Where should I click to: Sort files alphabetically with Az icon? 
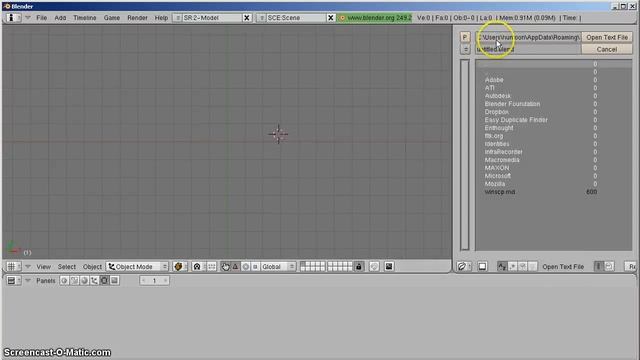[502, 267]
